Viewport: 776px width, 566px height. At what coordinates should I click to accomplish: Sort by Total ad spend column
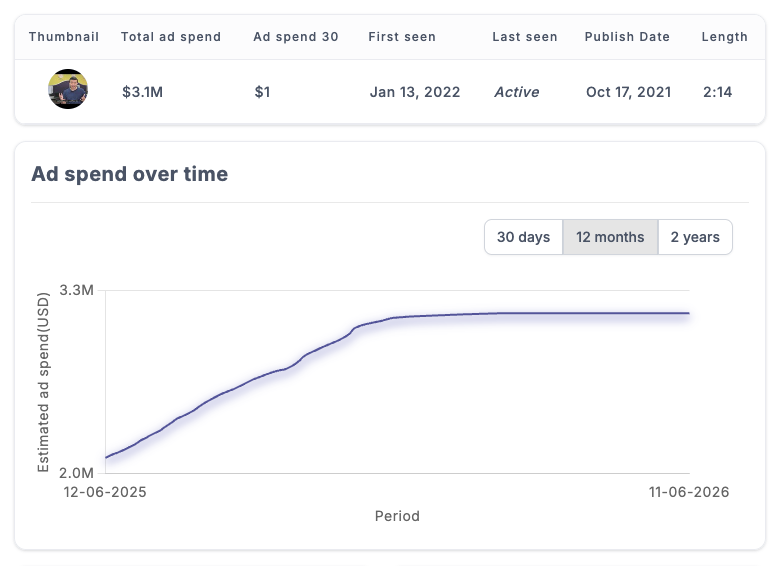171,37
